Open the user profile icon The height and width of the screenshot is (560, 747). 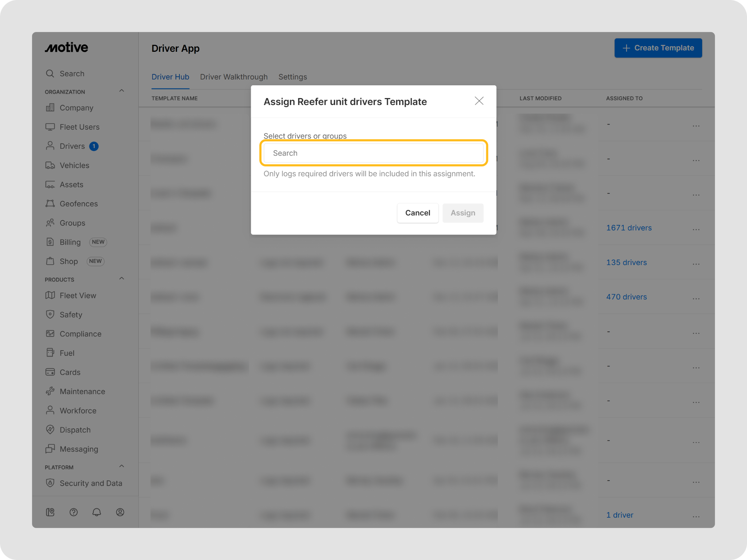[x=120, y=512]
